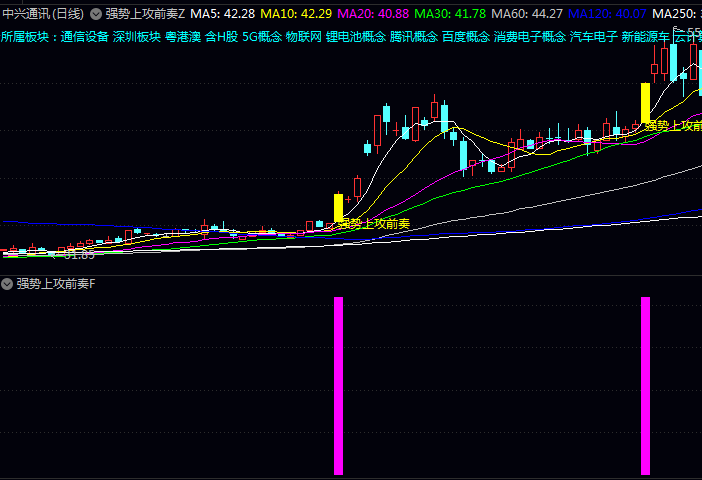Viewport: 702px width, 480px height.
Task: Select the MA10: 42.29 value
Action: tap(296, 14)
